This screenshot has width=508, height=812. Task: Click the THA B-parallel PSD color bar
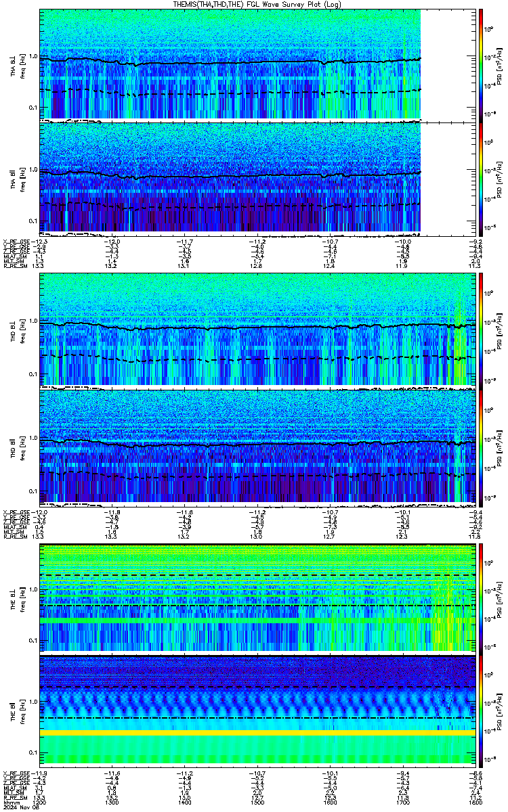[x=481, y=178]
